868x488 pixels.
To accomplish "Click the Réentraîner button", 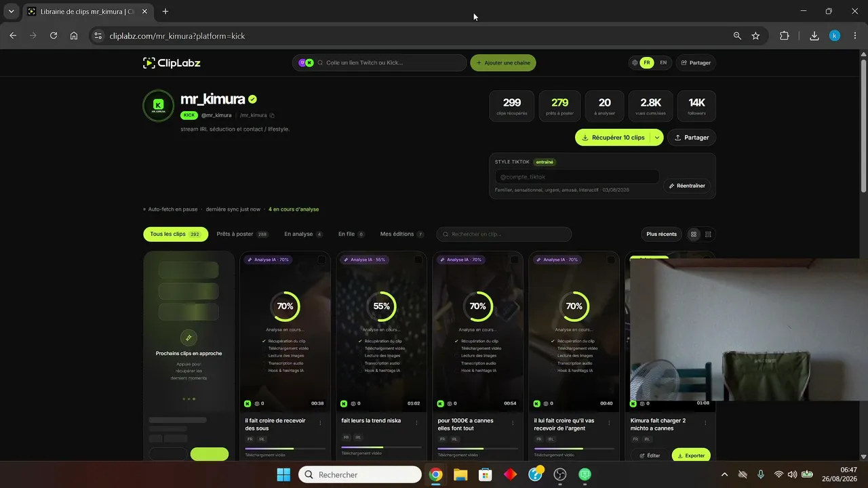I will (x=687, y=186).
